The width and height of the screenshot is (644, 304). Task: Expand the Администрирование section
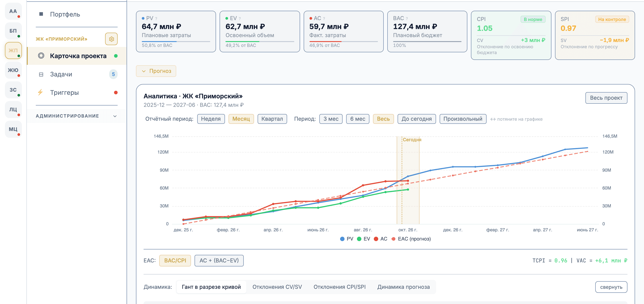76,116
